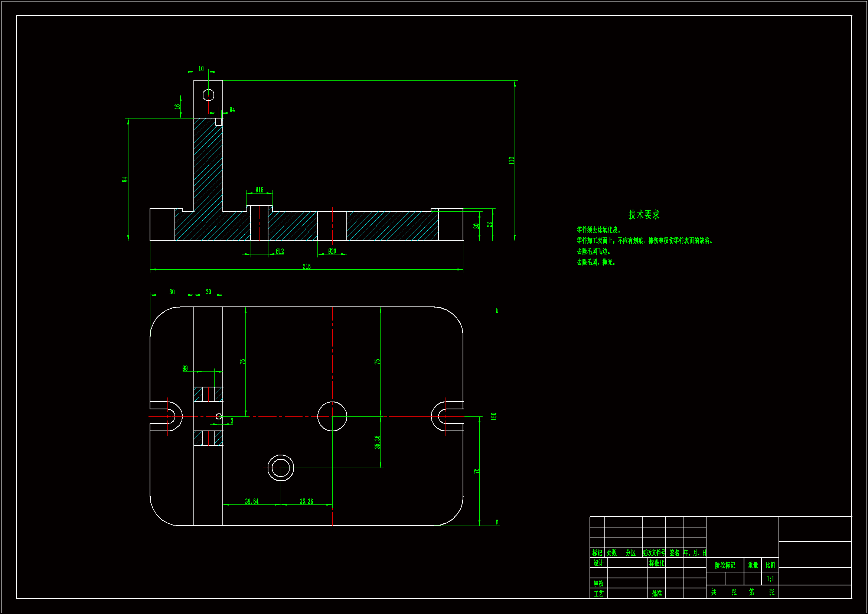The image size is (868, 614).
Task: Click the vertical 35.36 dimension text
Action: click(x=377, y=442)
